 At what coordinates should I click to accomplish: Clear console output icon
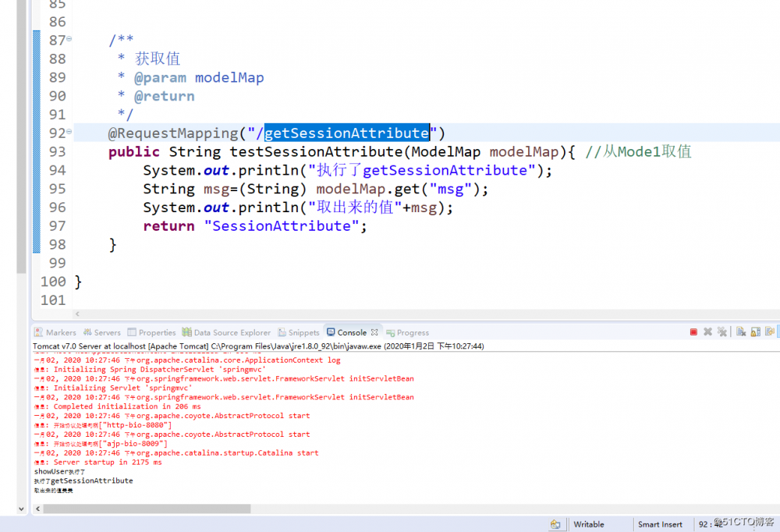point(741,332)
